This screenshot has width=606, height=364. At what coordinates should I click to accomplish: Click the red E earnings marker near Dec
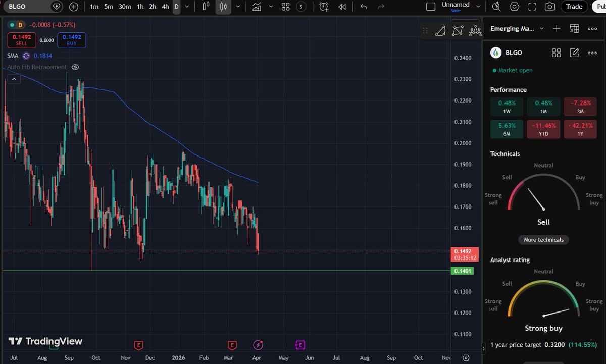[138, 345]
